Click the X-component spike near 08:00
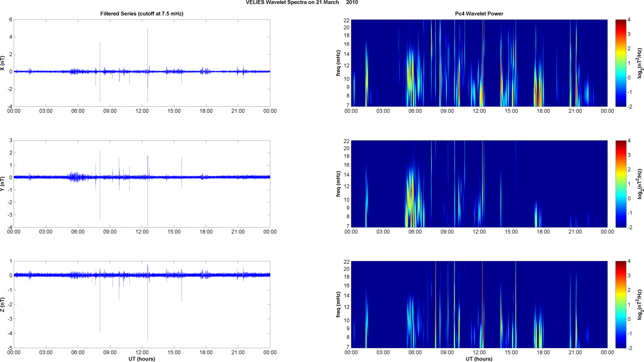Screen dimensions: 644x362 point(100,72)
